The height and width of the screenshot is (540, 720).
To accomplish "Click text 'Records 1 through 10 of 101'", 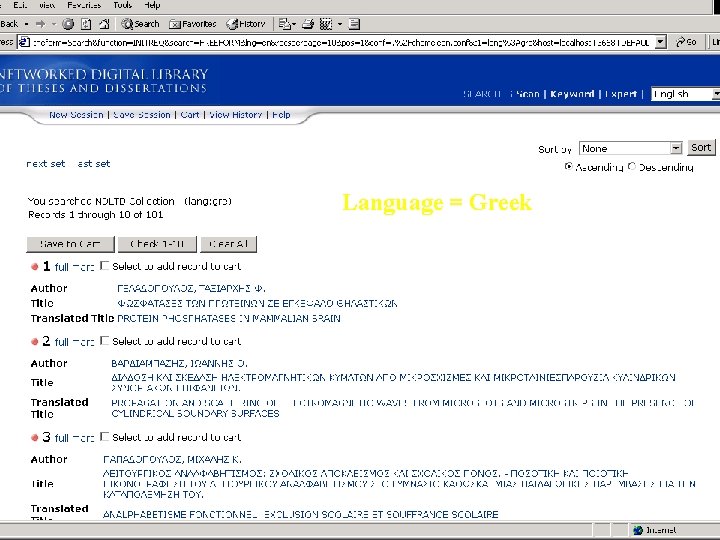I will 96,214.
